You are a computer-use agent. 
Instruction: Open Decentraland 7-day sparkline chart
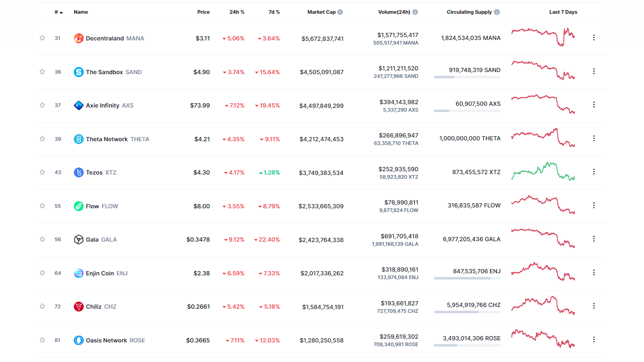(x=543, y=37)
